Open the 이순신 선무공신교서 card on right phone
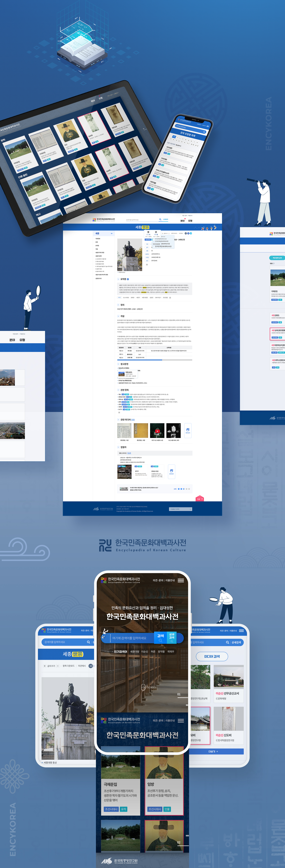285x868 pixels. coord(228,684)
